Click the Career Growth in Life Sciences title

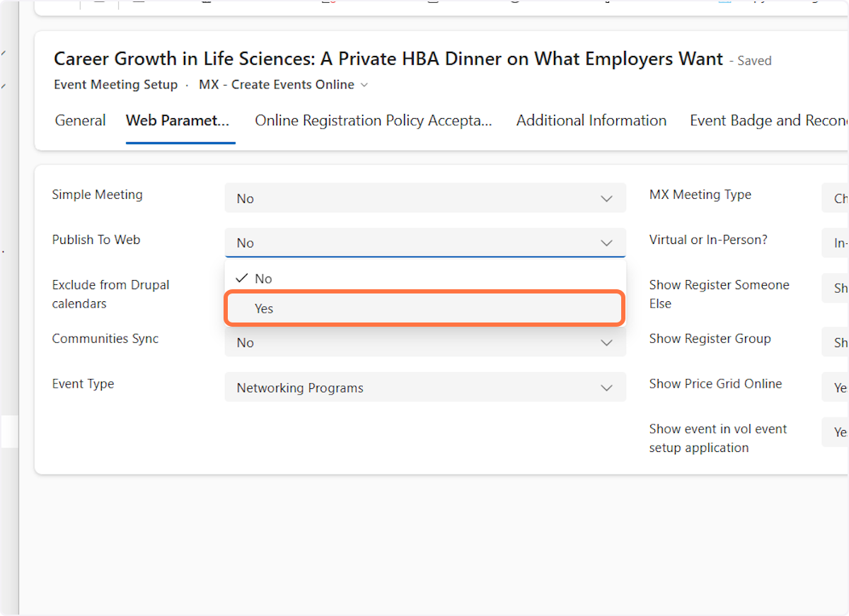coord(388,59)
